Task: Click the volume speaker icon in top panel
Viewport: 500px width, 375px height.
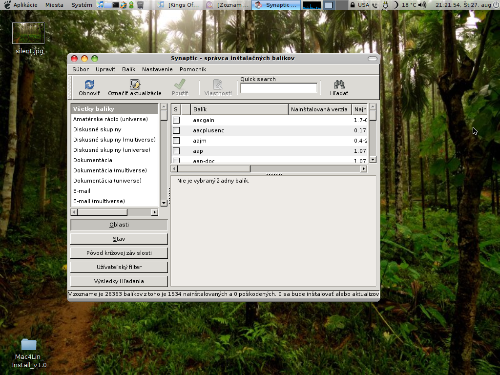Action: click(x=423, y=5)
